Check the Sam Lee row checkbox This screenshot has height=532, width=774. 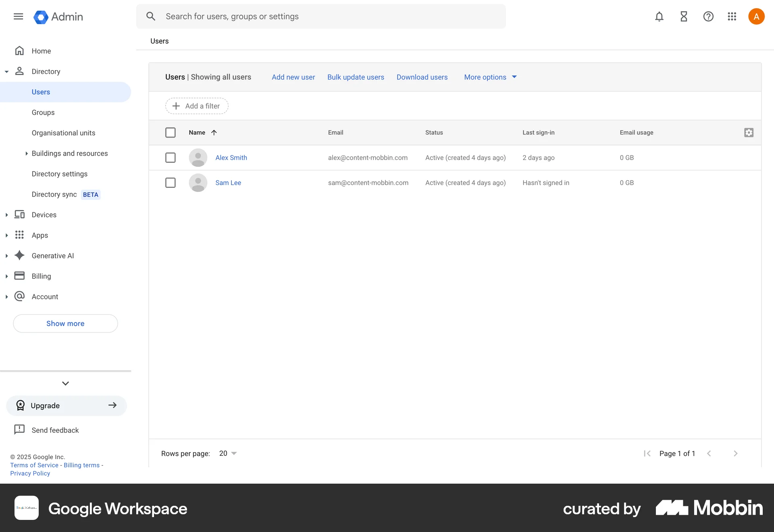click(x=171, y=183)
